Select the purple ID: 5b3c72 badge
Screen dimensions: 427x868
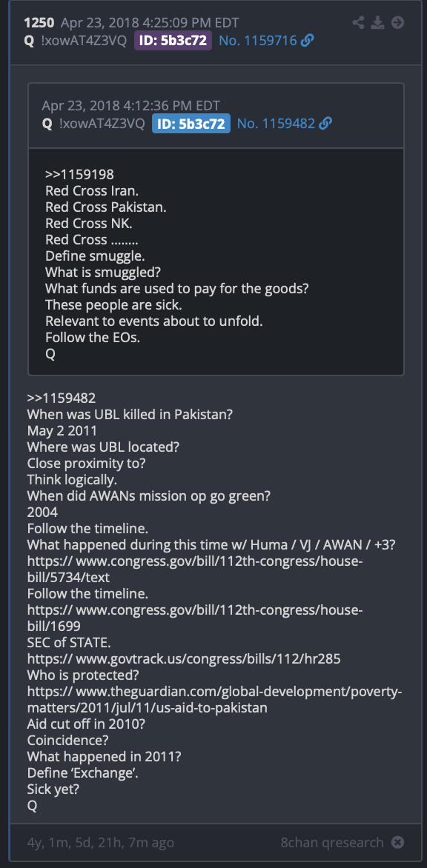[173, 41]
